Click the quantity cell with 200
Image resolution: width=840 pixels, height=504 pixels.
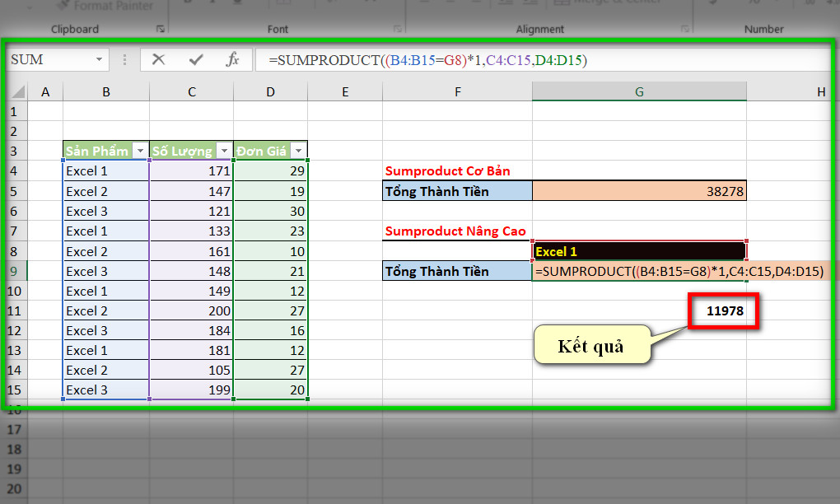[191, 310]
